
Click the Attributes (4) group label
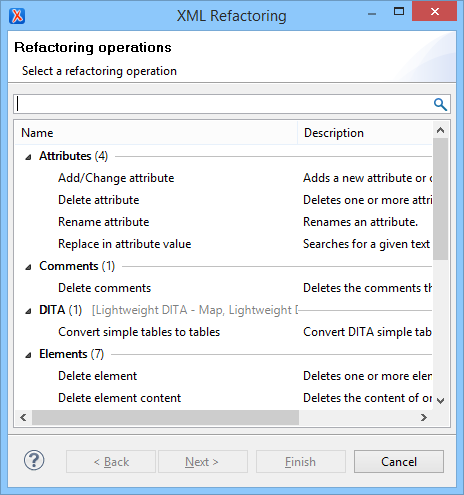(73, 156)
